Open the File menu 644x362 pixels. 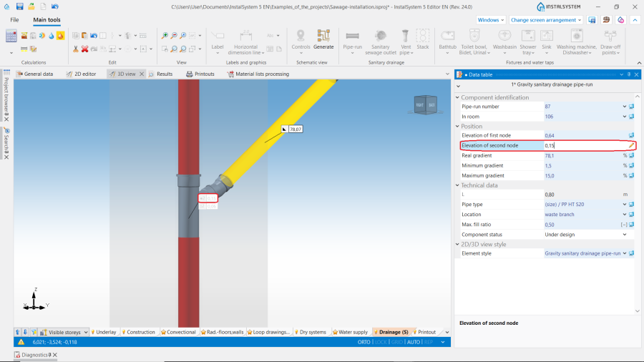pos(14,20)
